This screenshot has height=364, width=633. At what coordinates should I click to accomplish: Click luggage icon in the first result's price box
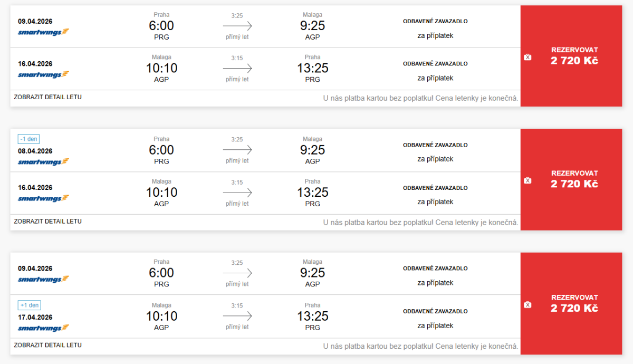[x=527, y=57]
